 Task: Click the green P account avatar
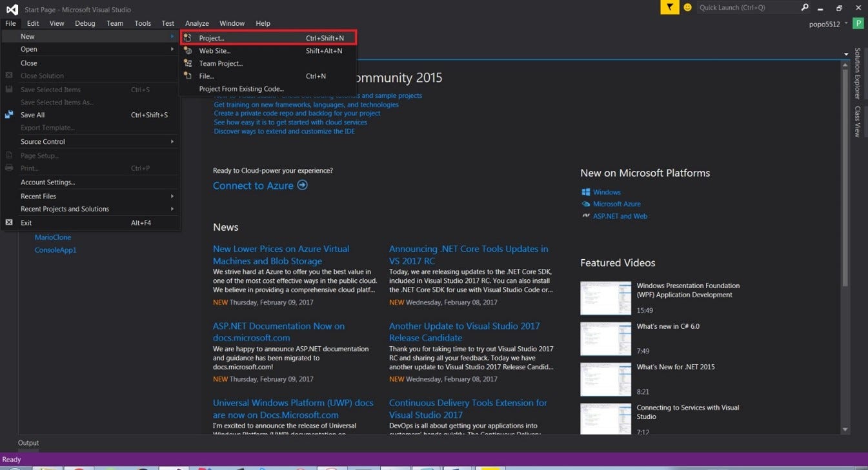[x=858, y=23]
